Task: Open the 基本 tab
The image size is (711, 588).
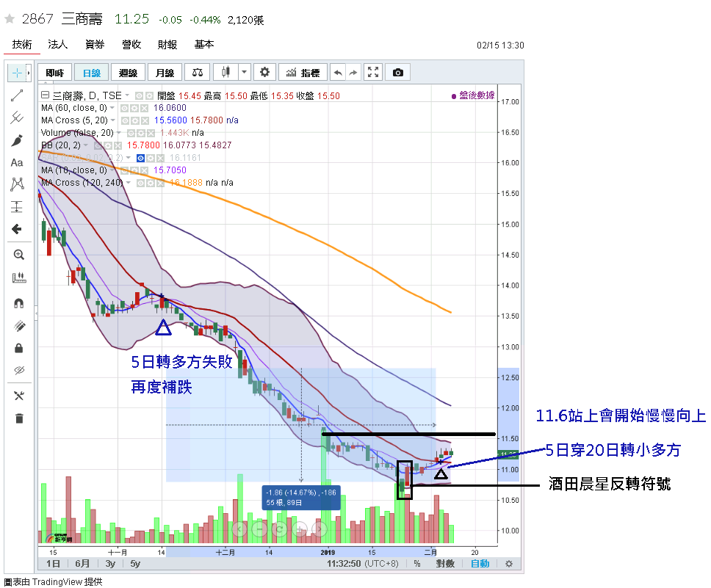Action: tap(204, 45)
